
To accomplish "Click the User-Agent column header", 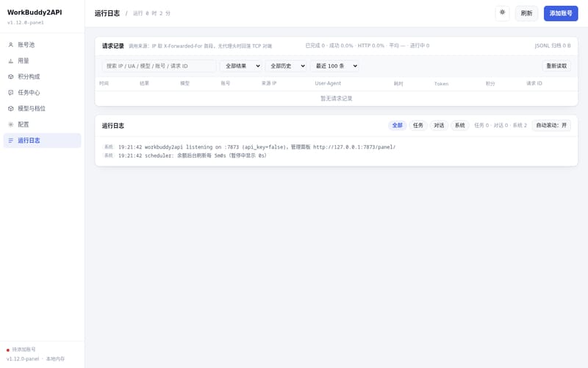I will click(328, 83).
